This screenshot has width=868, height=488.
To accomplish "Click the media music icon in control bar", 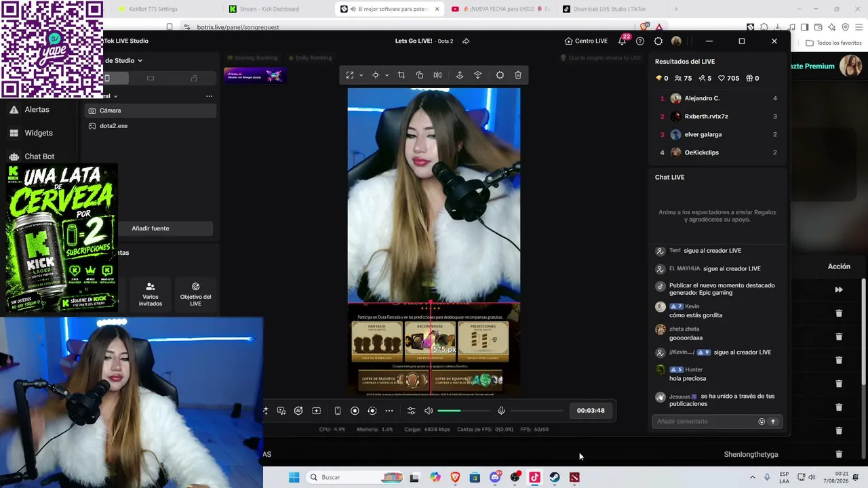I will [x=281, y=411].
